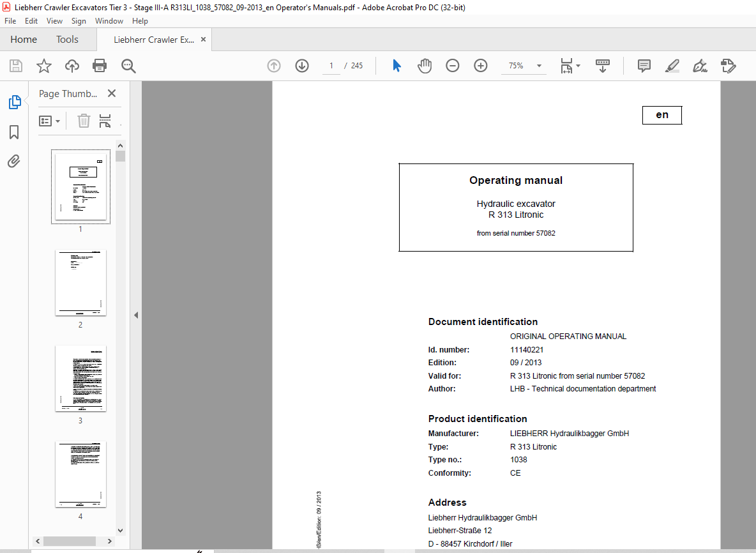The image size is (756, 553).
Task: Select the highlight text tool
Action: pos(672,66)
